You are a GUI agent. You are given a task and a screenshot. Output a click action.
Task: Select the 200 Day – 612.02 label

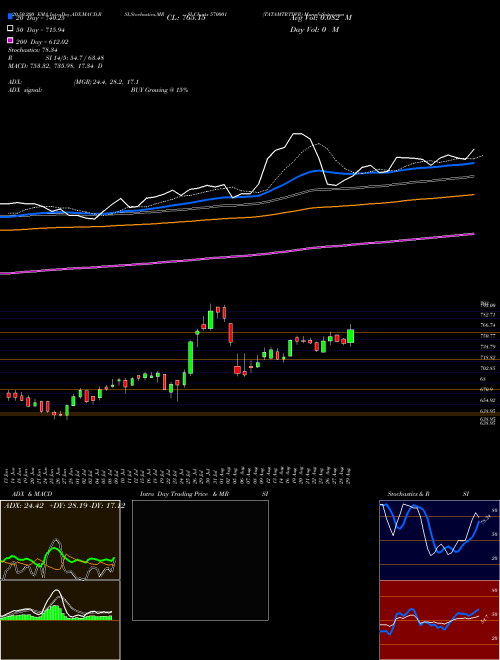click(42, 42)
